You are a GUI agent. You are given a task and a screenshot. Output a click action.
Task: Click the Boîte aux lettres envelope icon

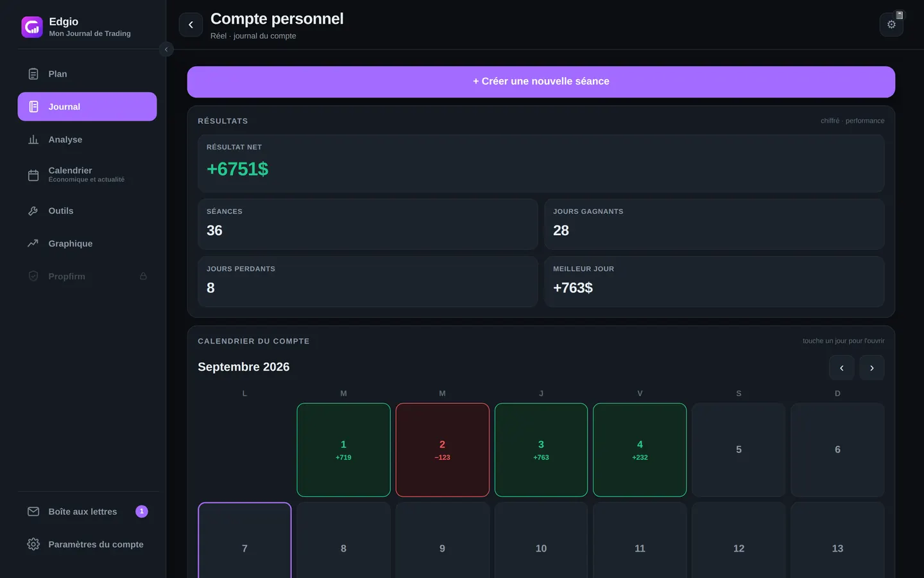point(33,511)
